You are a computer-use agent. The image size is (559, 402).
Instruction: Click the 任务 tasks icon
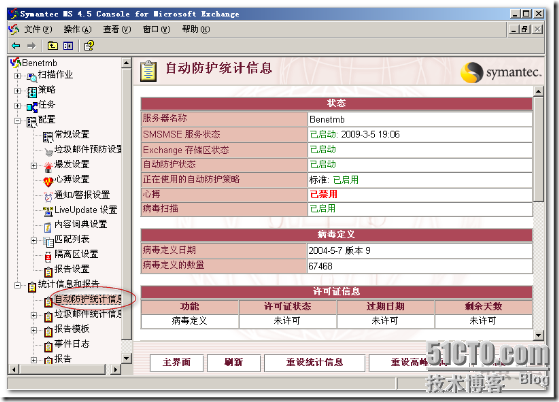pyautogui.click(x=32, y=107)
